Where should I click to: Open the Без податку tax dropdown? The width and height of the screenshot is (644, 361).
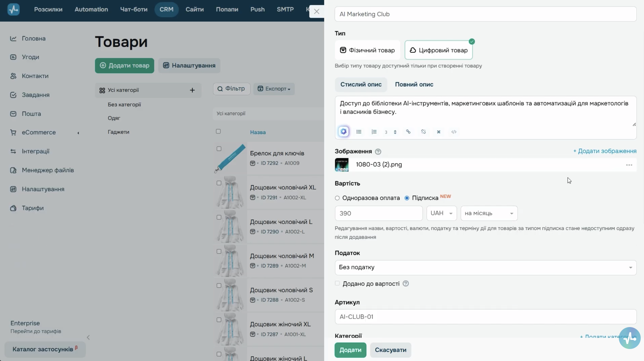pos(486,267)
